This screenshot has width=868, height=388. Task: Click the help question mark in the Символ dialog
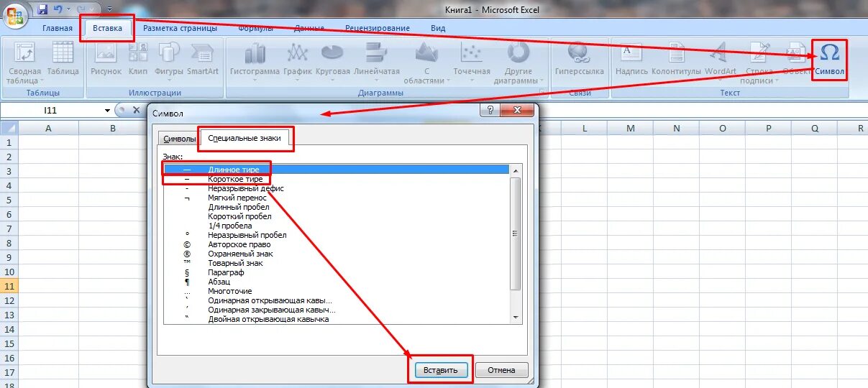(490, 110)
